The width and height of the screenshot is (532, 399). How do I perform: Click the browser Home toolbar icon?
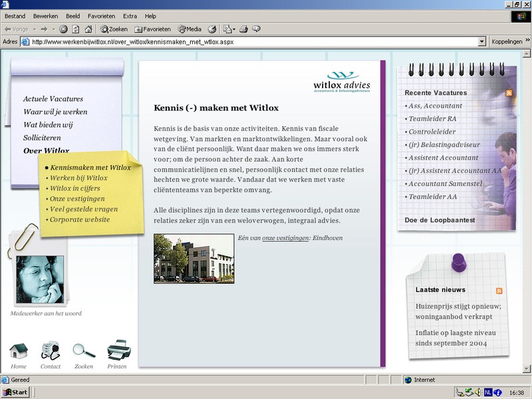88,29
